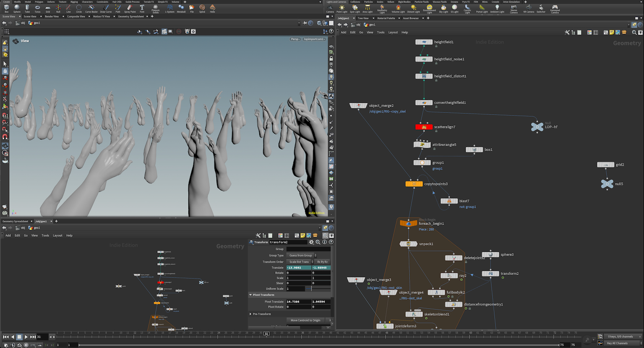644x348 pixels.
Task: Select the Helix shelf tool
Action: pyautogui.click(x=212, y=8)
